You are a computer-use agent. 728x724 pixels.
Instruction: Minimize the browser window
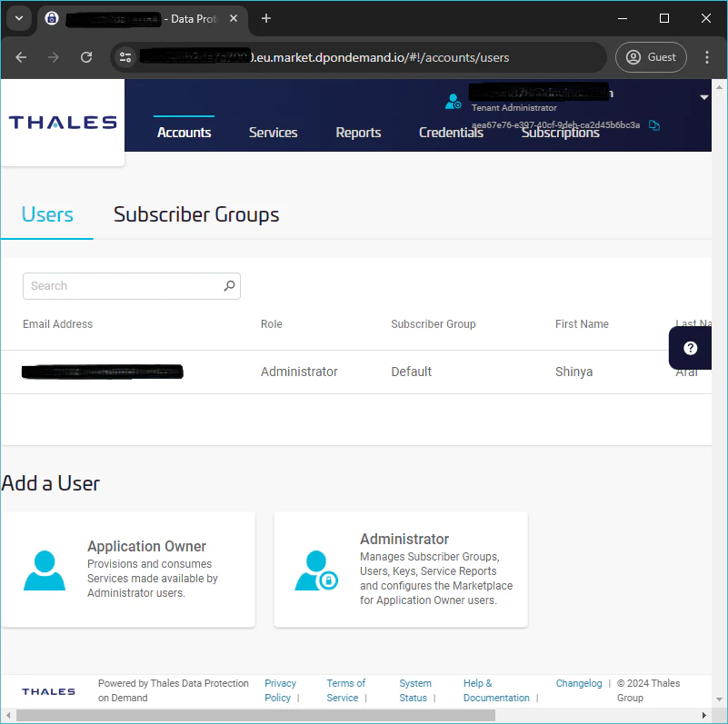tap(623, 18)
